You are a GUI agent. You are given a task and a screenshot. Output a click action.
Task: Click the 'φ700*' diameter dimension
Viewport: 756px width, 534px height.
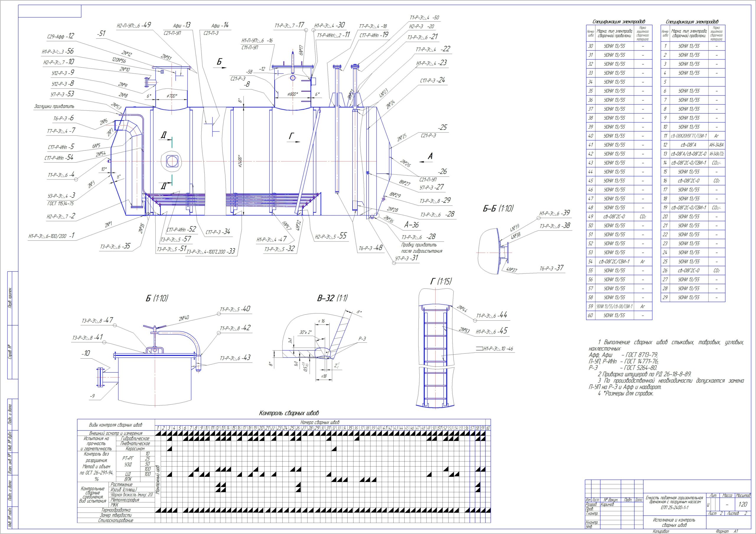tap(172, 96)
